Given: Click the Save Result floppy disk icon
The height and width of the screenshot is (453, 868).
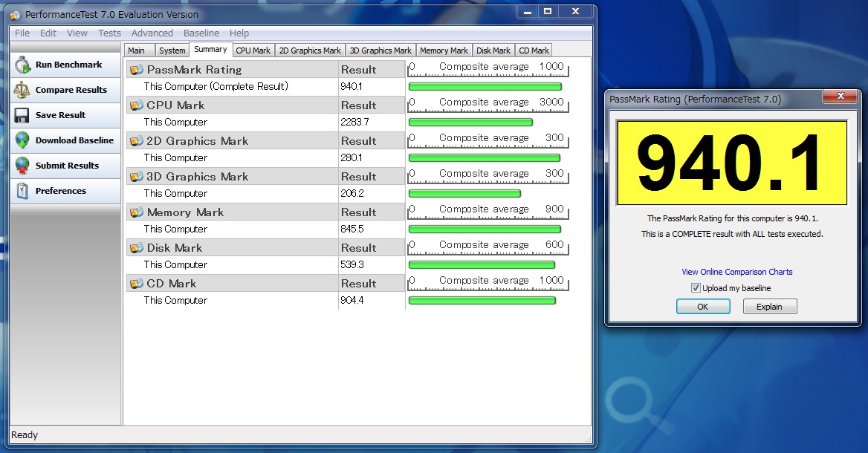Looking at the screenshot, I should (22, 115).
